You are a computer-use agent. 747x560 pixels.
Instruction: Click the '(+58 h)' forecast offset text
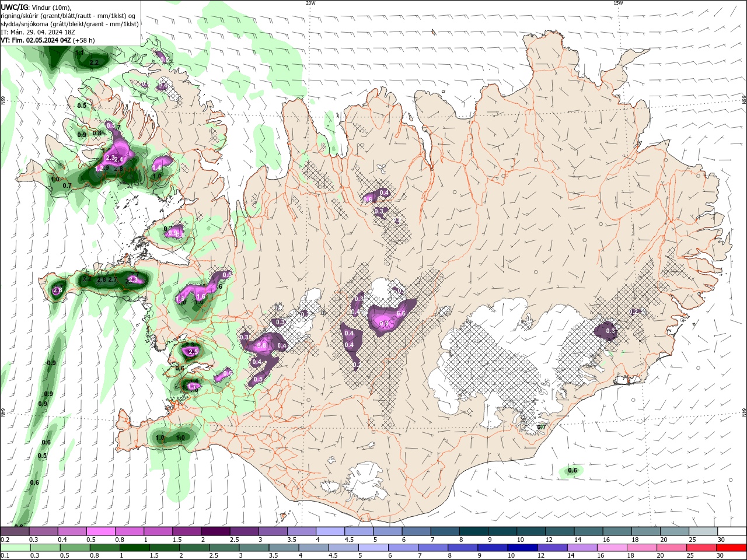(x=84, y=40)
